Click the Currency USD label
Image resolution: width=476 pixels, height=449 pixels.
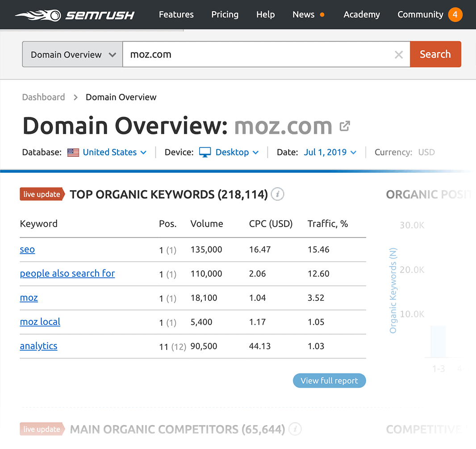pos(405,152)
